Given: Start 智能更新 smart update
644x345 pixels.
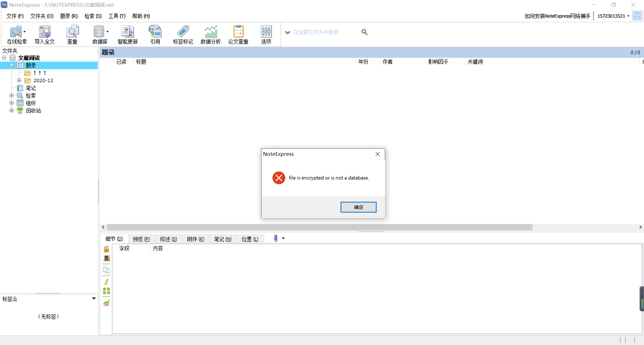Looking at the screenshot, I should (x=127, y=35).
